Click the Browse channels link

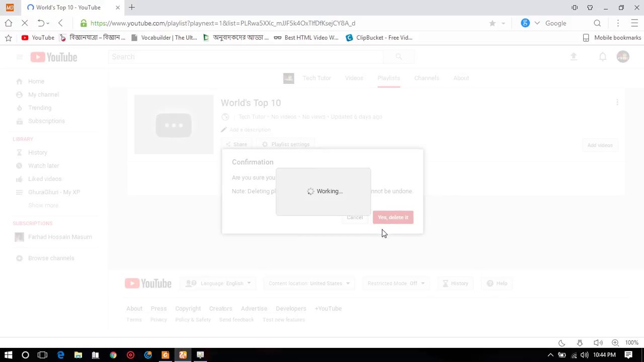click(51, 258)
